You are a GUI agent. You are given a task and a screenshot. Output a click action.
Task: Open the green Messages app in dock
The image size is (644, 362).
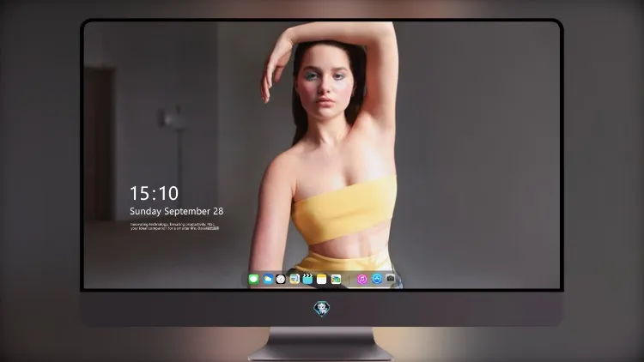tap(253, 279)
